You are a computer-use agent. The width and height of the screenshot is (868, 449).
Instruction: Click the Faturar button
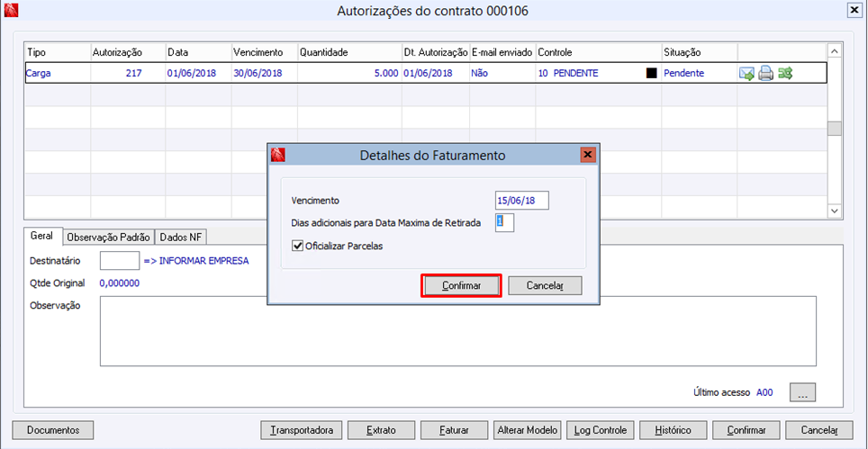(454, 429)
